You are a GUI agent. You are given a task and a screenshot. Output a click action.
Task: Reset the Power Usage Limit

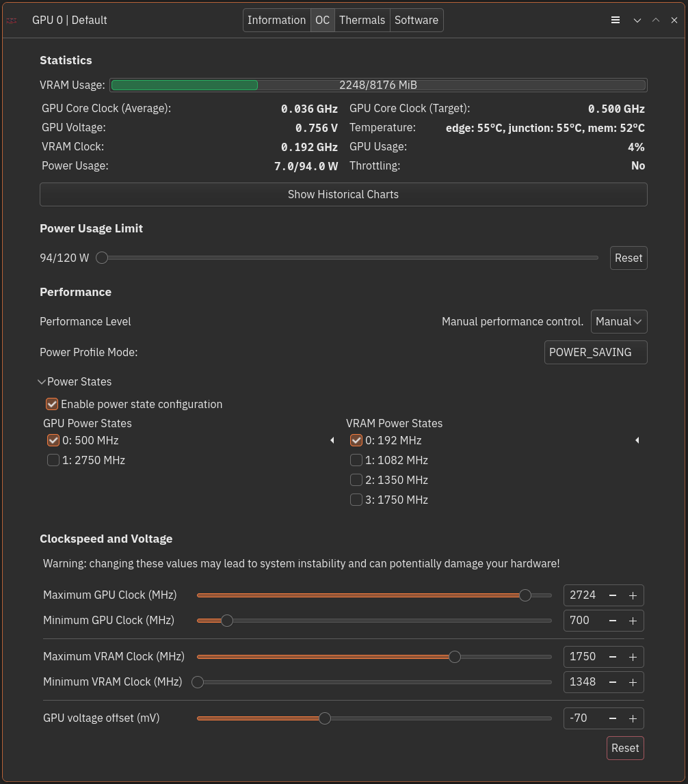[628, 258]
